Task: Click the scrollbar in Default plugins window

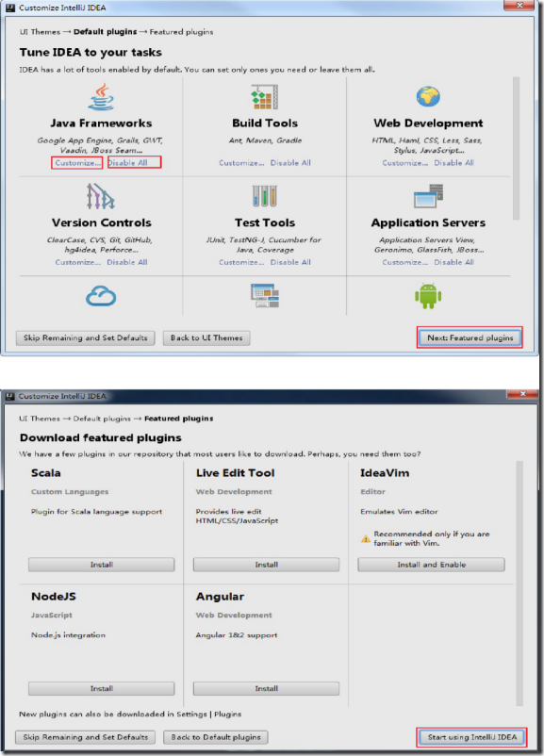Action: click(x=516, y=149)
